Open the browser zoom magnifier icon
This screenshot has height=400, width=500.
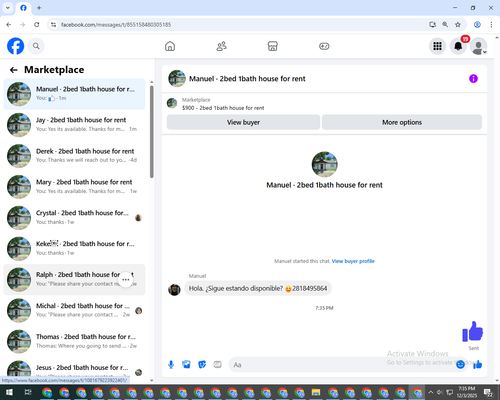[x=445, y=24]
